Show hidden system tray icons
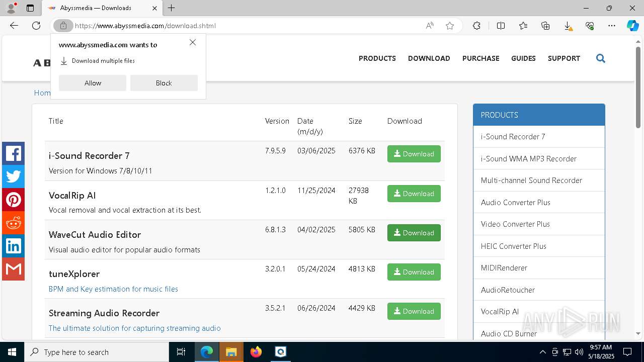The height and width of the screenshot is (362, 644). pos(542,352)
